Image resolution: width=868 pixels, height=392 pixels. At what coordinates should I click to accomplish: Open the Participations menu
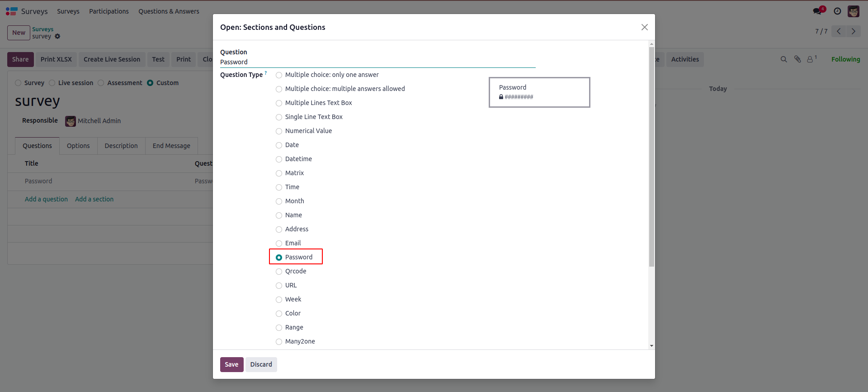[108, 11]
